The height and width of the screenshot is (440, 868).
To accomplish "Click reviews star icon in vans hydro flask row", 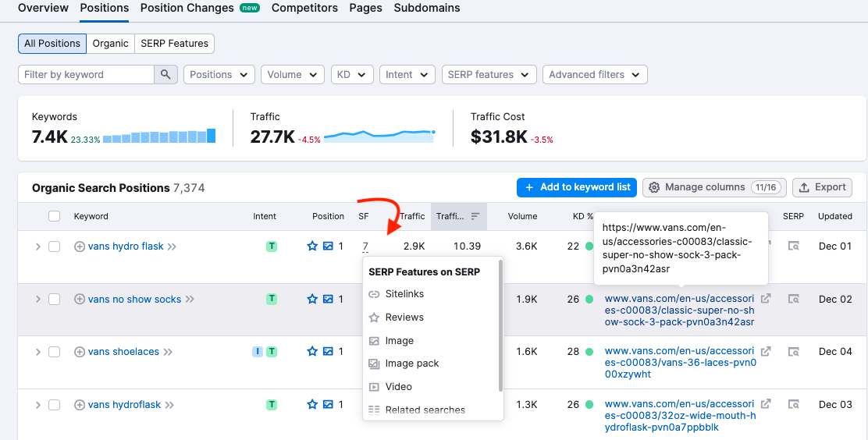I will (x=312, y=246).
